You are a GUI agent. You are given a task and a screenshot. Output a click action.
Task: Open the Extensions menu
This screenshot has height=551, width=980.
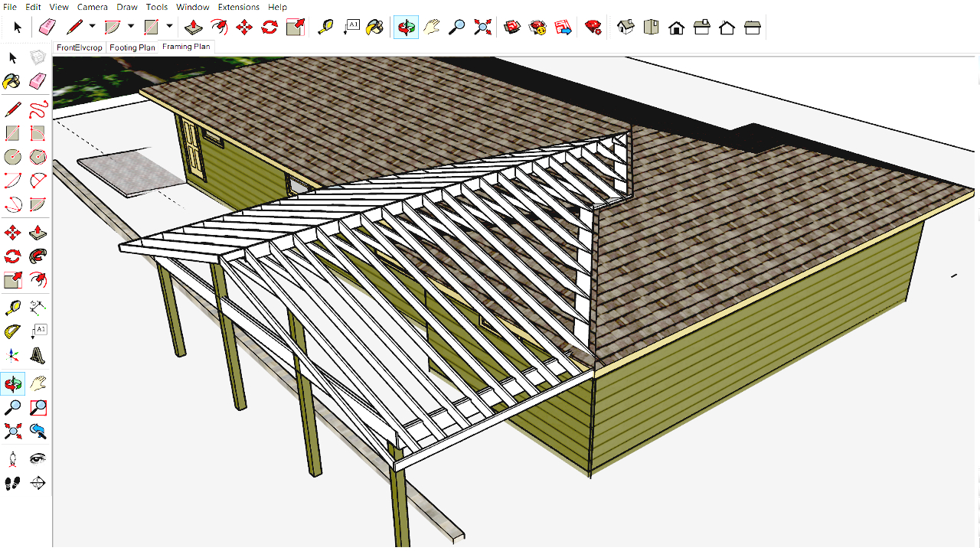click(x=239, y=7)
